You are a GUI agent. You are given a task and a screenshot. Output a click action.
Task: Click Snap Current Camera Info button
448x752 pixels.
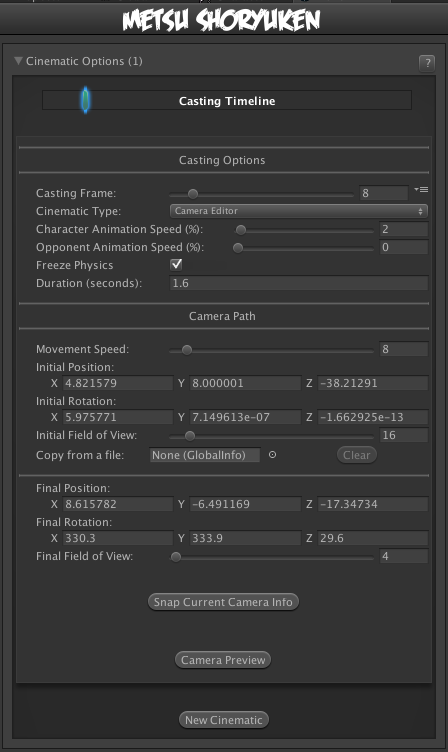coord(223,602)
